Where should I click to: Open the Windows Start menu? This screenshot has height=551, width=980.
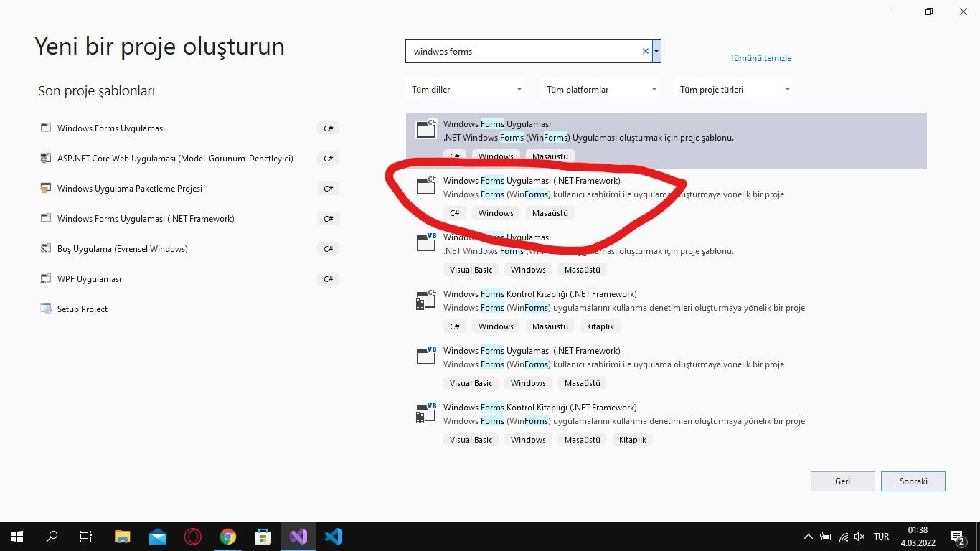(17, 537)
